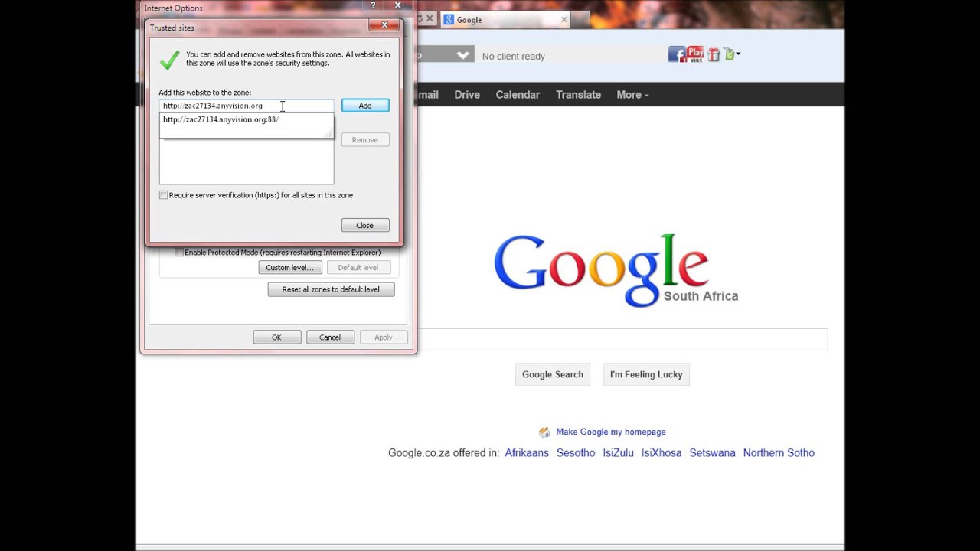The height and width of the screenshot is (551, 980).
Task: Click the Play Vibe toolbar icon
Action: click(x=695, y=54)
